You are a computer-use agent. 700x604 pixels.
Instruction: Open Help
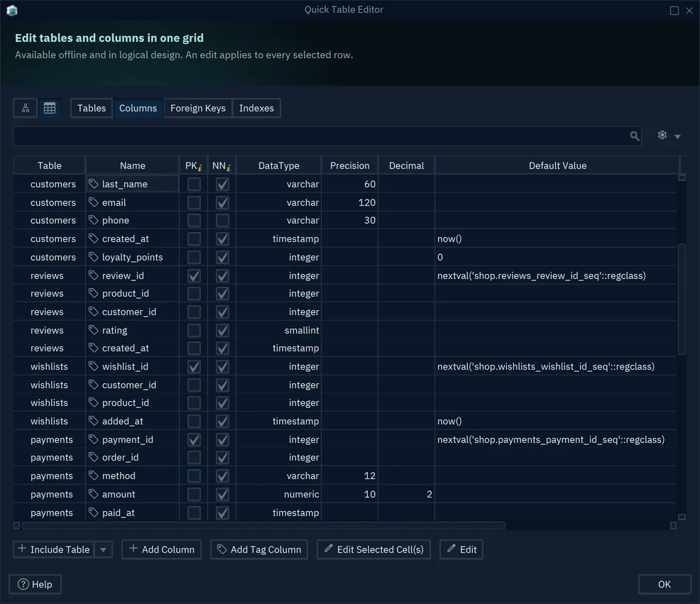point(35,584)
